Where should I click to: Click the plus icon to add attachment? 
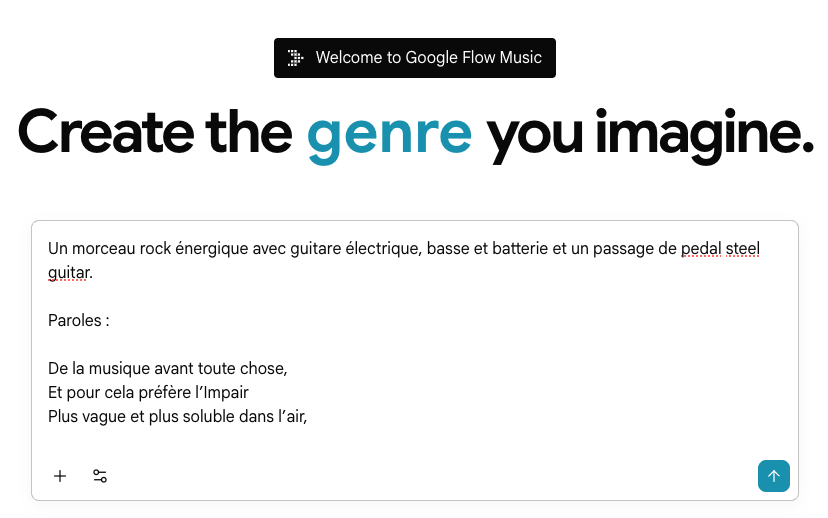(x=60, y=476)
